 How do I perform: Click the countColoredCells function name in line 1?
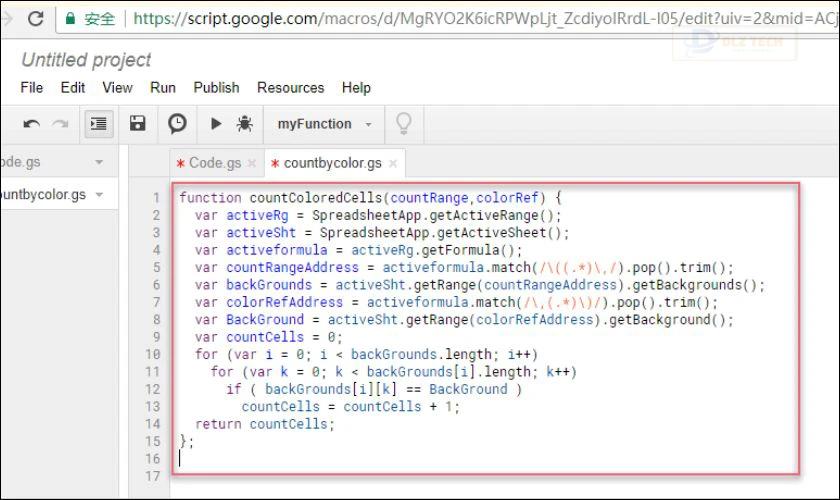click(316, 198)
